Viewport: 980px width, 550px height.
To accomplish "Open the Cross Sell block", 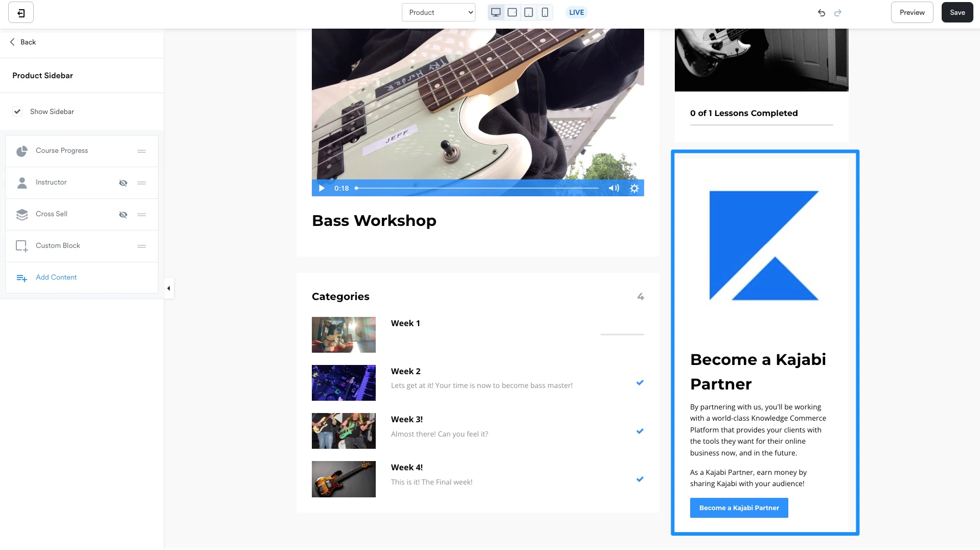I will (82, 214).
